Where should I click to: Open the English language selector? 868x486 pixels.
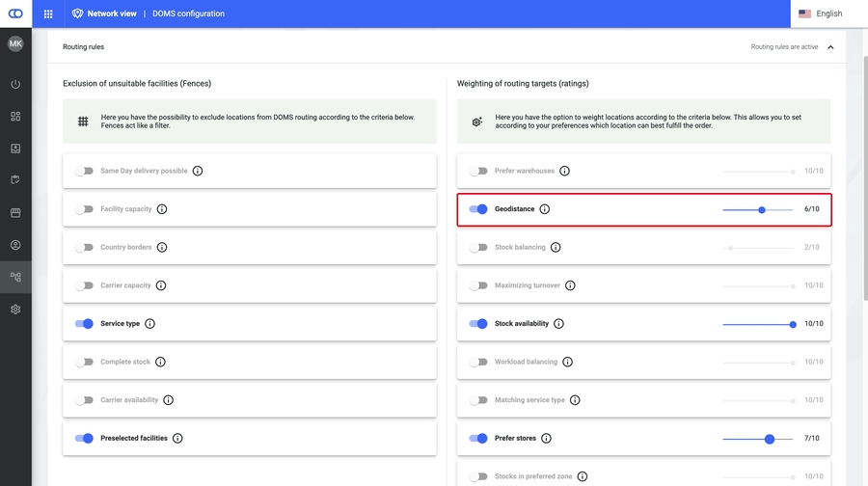(x=820, y=14)
